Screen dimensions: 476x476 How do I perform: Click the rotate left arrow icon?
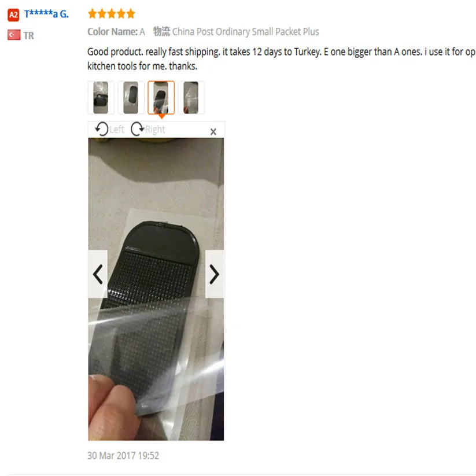pos(101,129)
